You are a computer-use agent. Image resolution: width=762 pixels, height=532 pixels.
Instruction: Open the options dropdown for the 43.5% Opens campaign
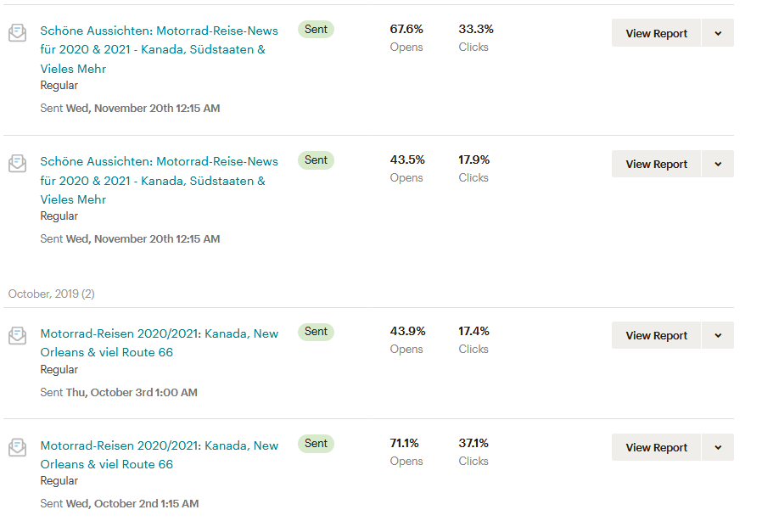717,163
